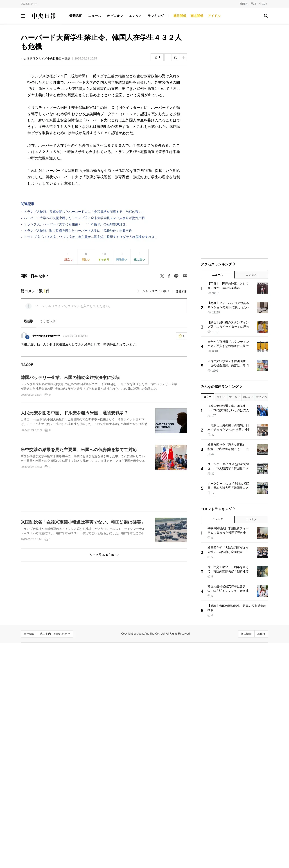The width and height of the screenshot is (289, 868).
Task: Click the 中央日報 logo
Action: coord(44,16)
